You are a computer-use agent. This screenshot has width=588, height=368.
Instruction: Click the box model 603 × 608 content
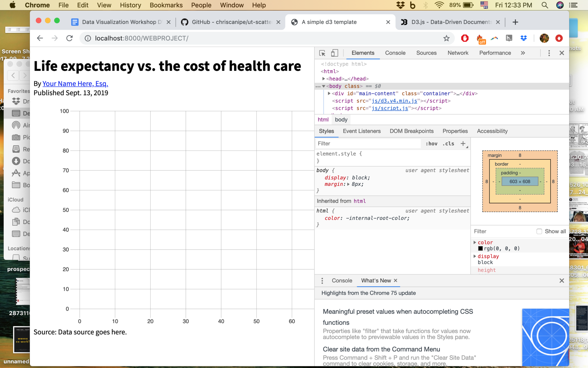520,182
